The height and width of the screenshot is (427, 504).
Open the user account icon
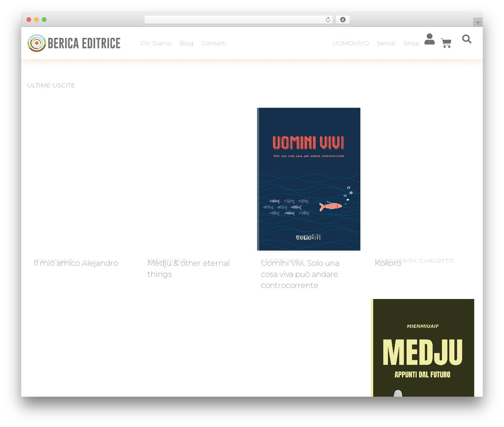[430, 39]
